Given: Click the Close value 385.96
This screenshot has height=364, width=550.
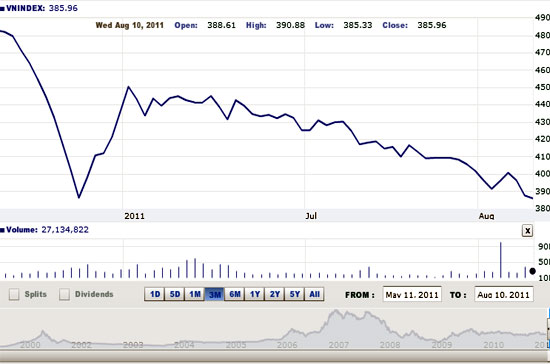Looking at the screenshot, I should [x=432, y=25].
